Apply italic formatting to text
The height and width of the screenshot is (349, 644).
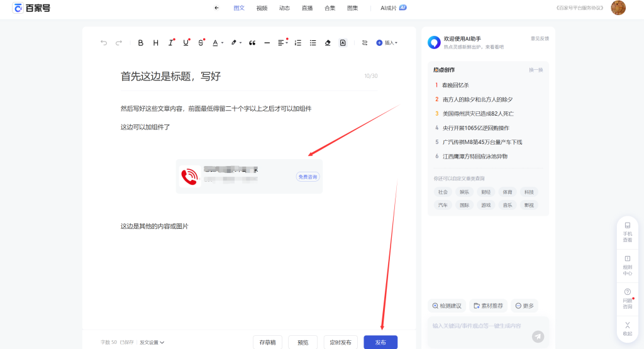tap(170, 43)
